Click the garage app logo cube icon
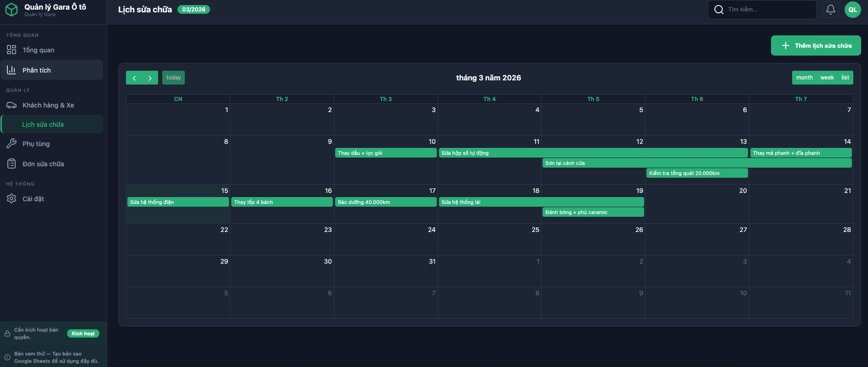The image size is (868, 367). (11, 10)
